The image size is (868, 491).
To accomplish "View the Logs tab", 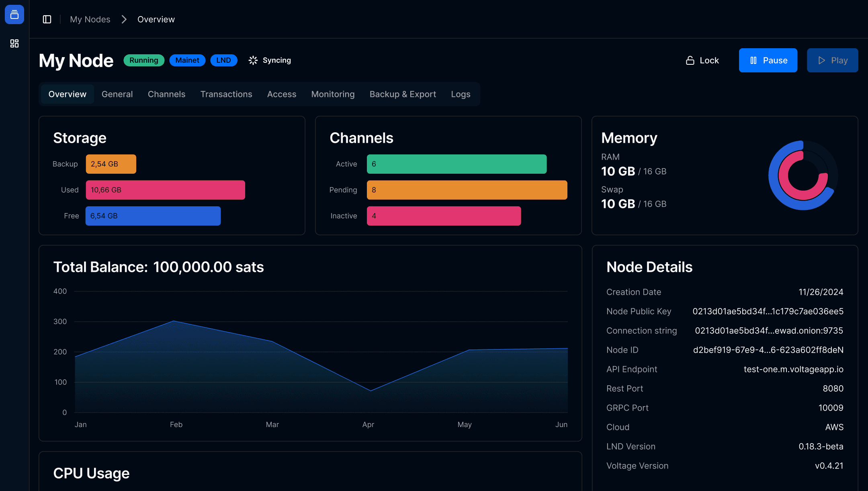I will [461, 94].
